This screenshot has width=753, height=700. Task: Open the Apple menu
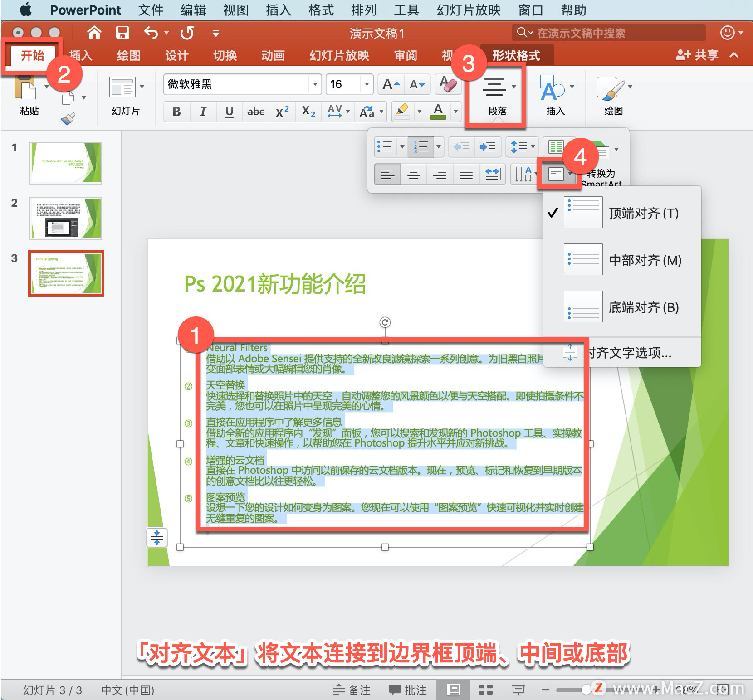pos(25,10)
